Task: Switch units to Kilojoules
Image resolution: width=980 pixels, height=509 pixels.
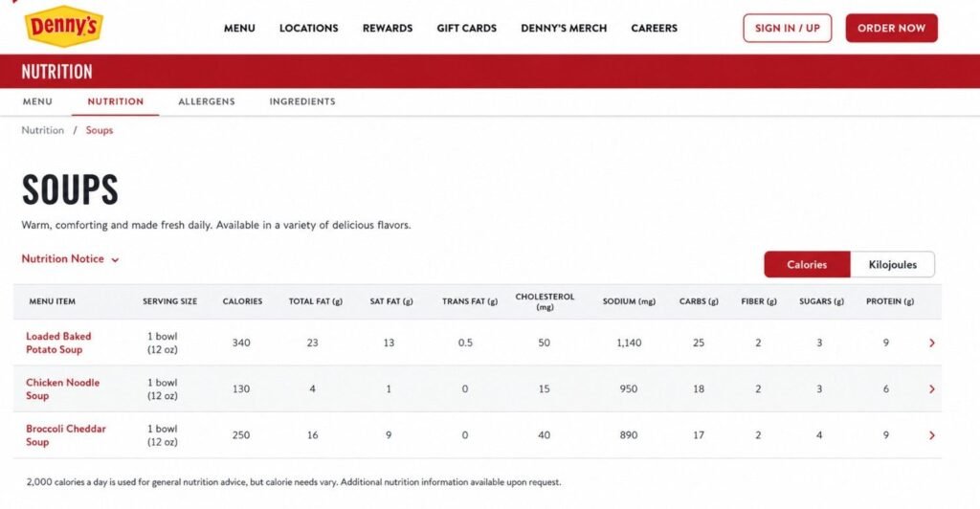Action: [x=893, y=265]
